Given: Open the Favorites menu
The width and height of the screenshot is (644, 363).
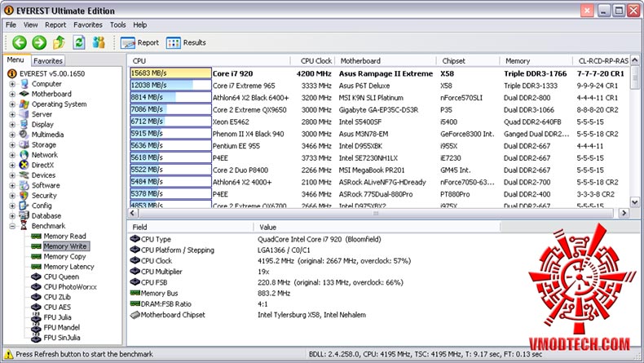Looking at the screenshot, I should tap(88, 24).
